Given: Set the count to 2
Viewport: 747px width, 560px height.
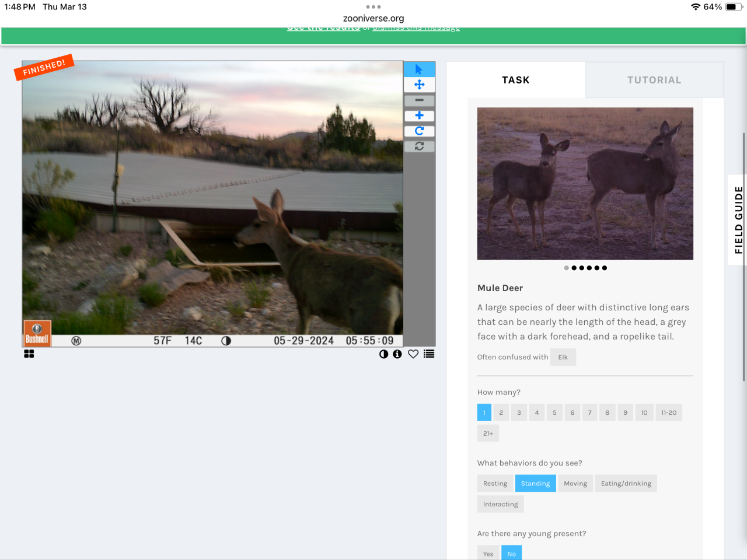Looking at the screenshot, I should pyautogui.click(x=501, y=412).
